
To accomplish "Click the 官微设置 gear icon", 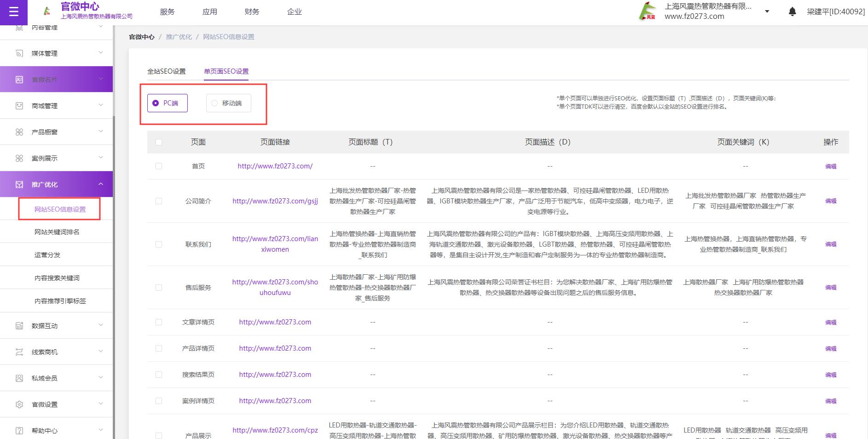I will [x=19, y=404].
